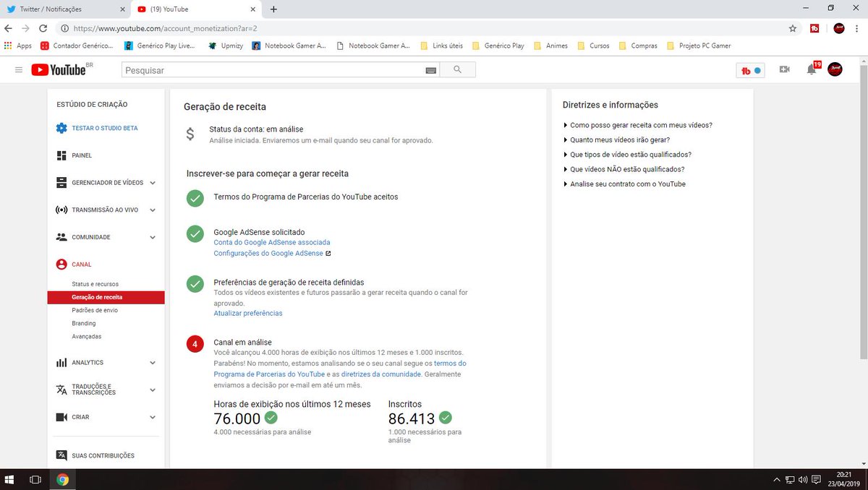This screenshot has height=490, width=868.
Task: Open the TubeBuddy icon in YouTube header
Action: (749, 70)
